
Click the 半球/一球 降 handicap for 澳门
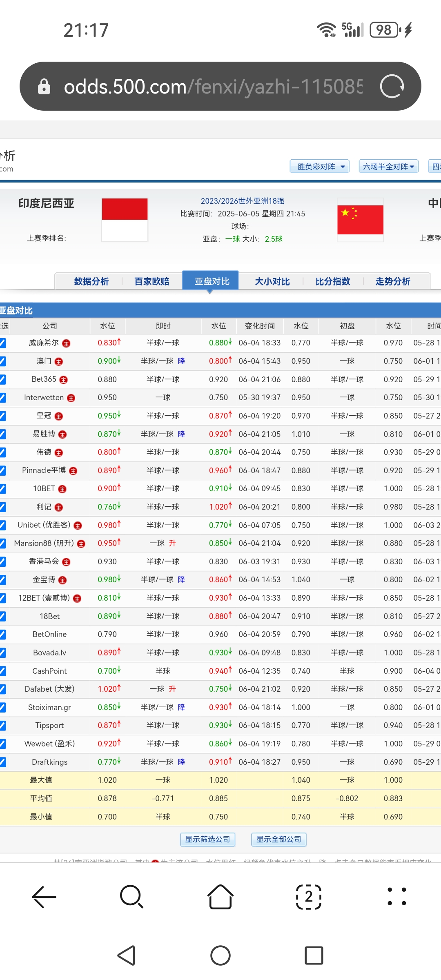[x=163, y=361]
